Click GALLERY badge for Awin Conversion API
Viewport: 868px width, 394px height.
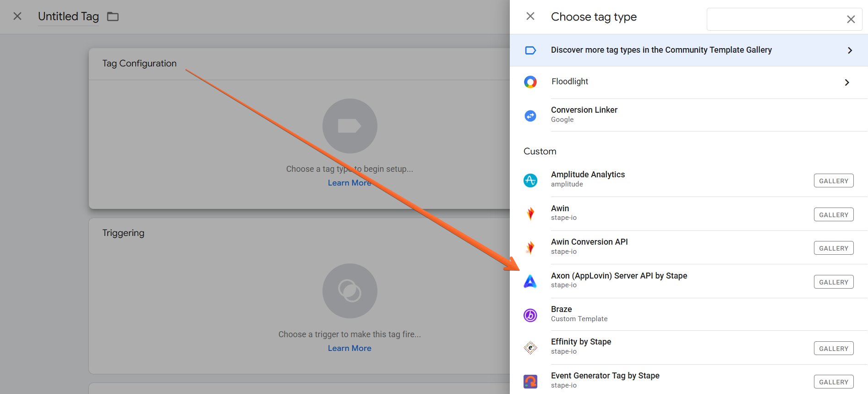834,248
